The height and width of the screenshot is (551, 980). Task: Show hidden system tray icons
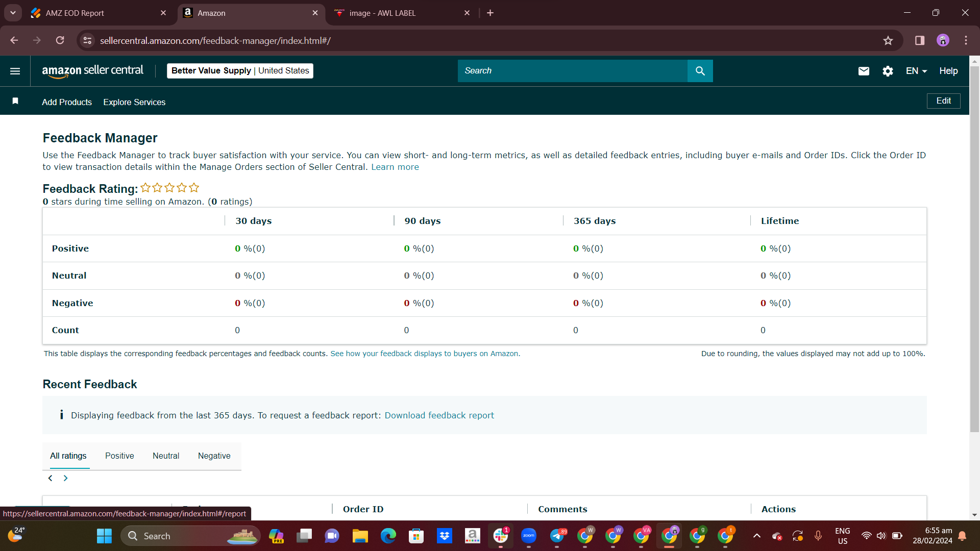click(x=757, y=536)
